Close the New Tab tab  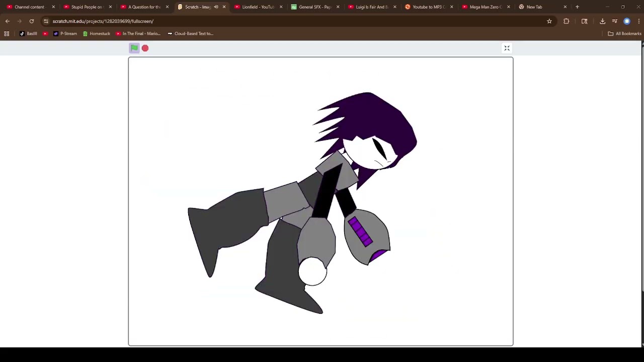tap(565, 7)
